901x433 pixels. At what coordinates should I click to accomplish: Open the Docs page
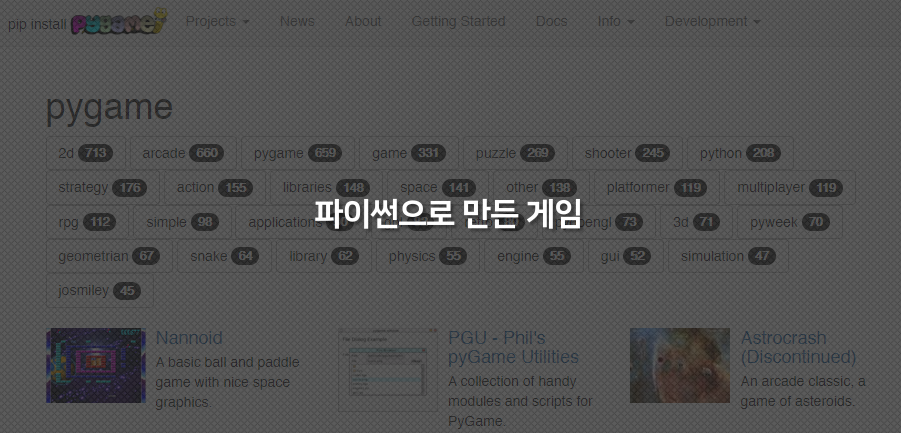pyautogui.click(x=552, y=22)
